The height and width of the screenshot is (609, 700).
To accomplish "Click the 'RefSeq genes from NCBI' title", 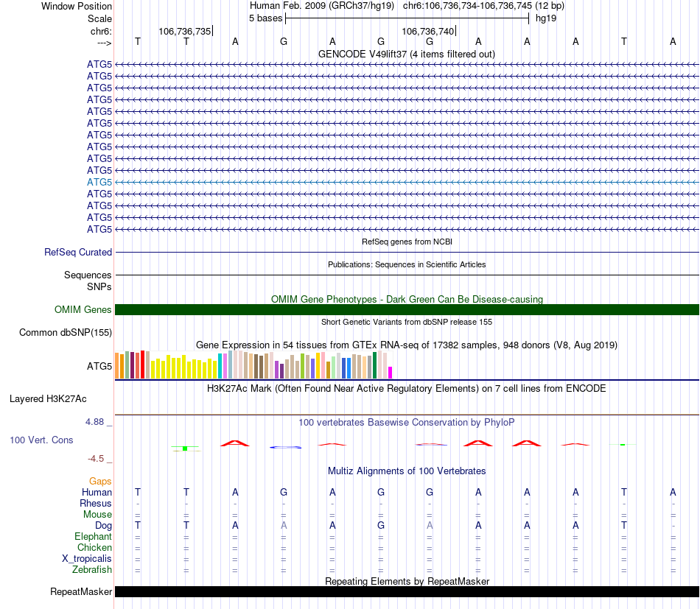I will click(407, 242).
